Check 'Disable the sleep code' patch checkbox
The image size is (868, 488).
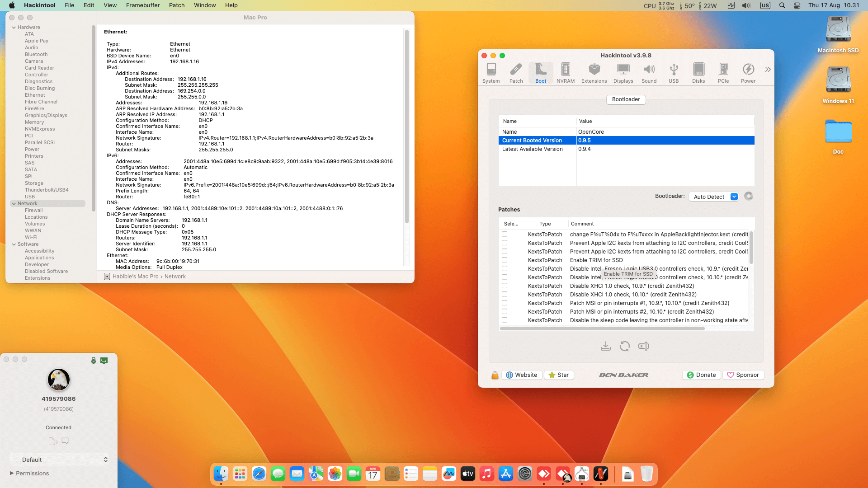coord(505,320)
